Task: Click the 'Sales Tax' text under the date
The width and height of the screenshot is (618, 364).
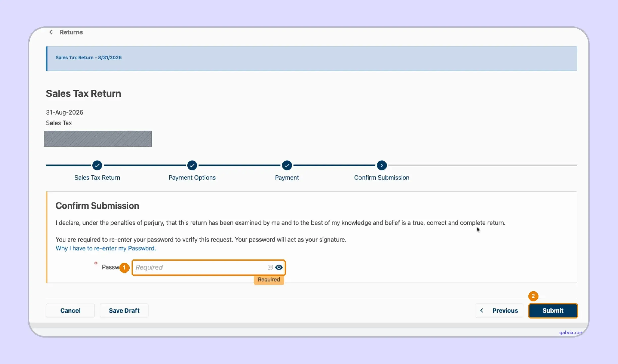Action: [59, 123]
